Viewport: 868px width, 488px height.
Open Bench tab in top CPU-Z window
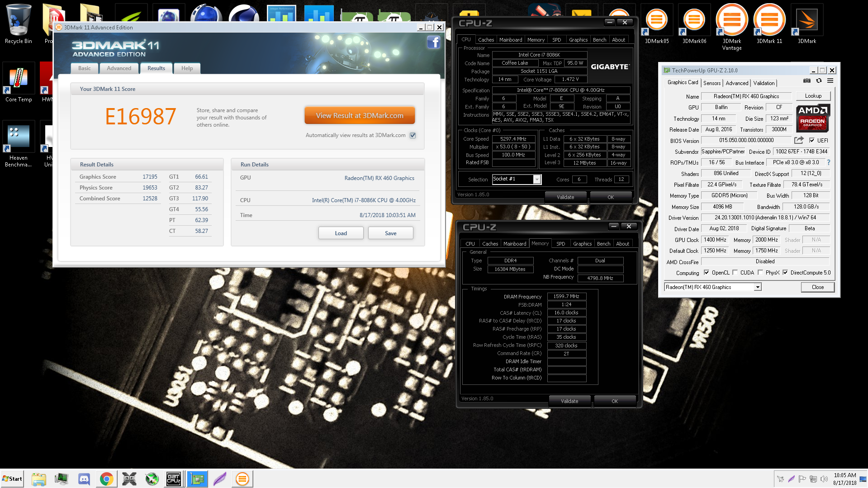(599, 40)
